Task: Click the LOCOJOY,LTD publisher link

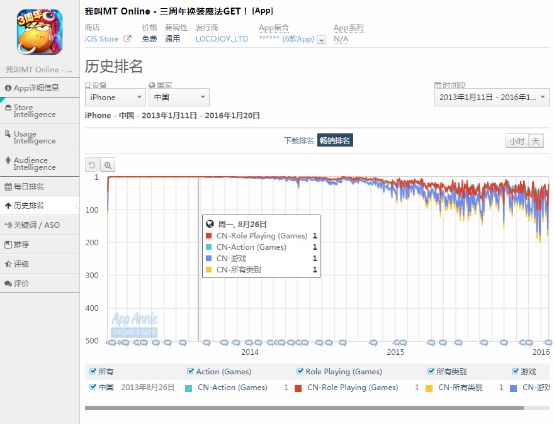Action: click(x=222, y=39)
